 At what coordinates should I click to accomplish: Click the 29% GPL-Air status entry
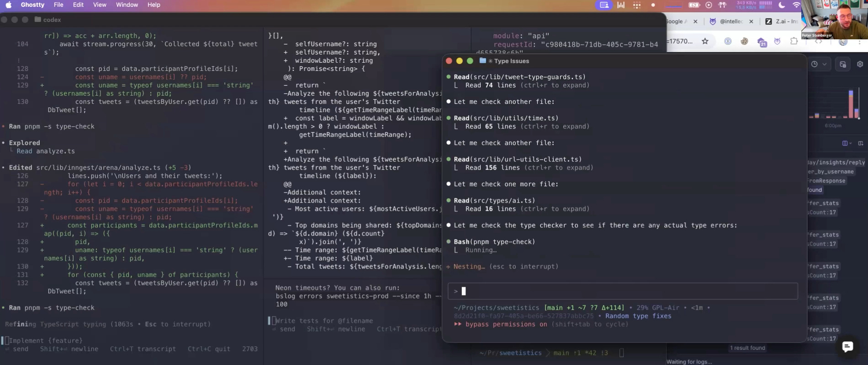click(x=658, y=308)
